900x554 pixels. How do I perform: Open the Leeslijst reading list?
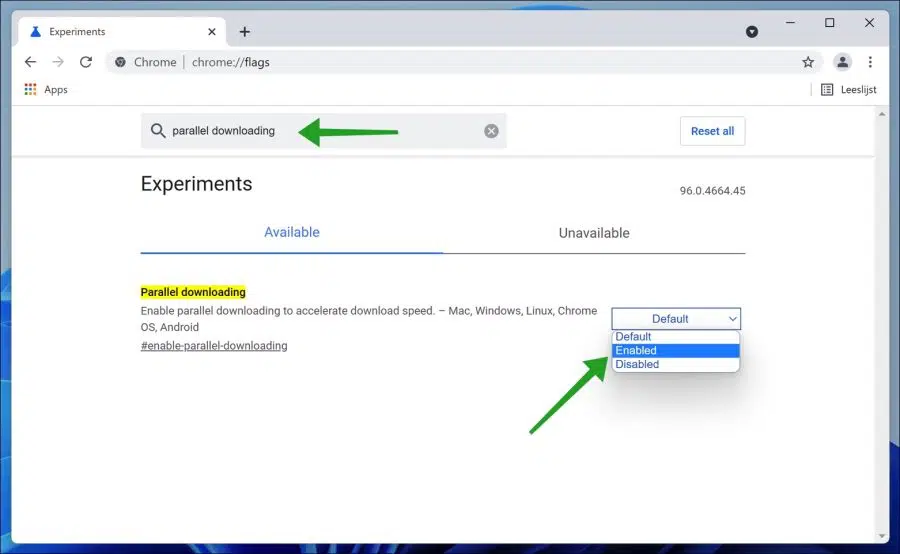pos(848,90)
